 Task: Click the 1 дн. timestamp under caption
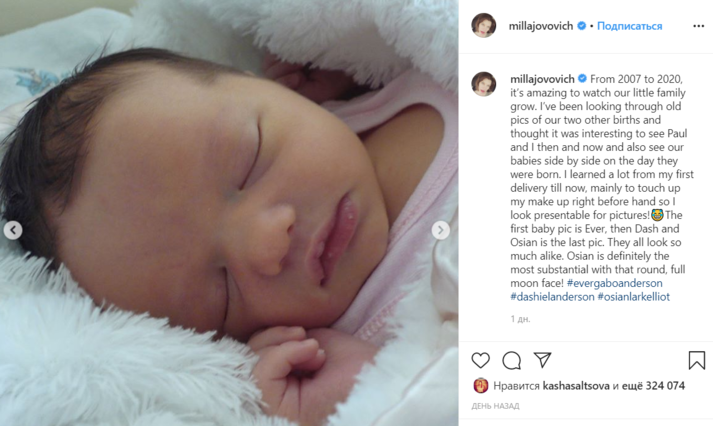520,319
